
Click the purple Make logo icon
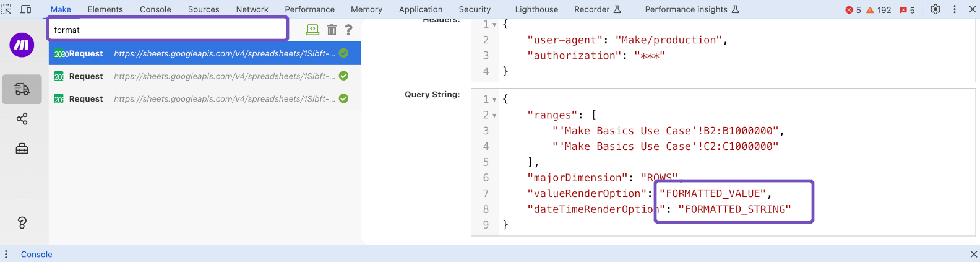22,45
